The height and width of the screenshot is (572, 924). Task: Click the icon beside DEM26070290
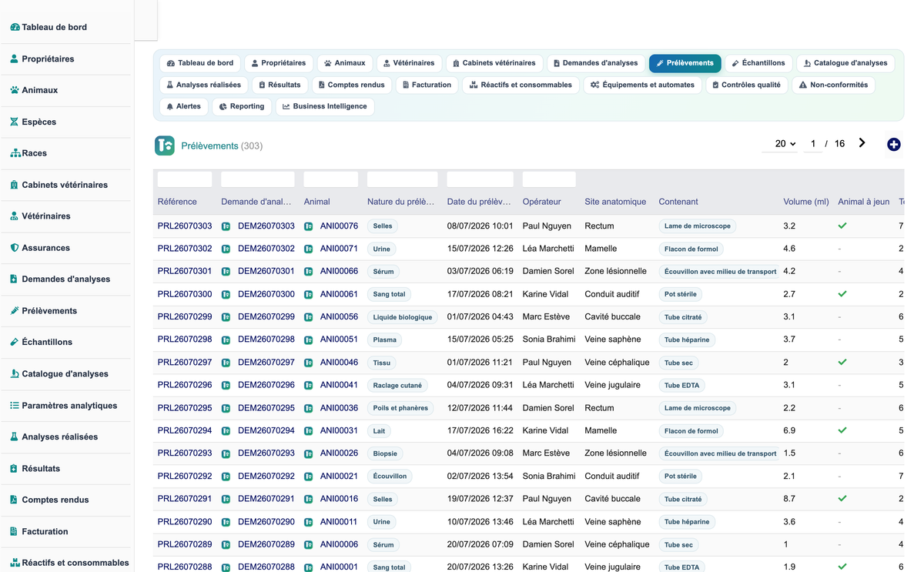(226, 522)
